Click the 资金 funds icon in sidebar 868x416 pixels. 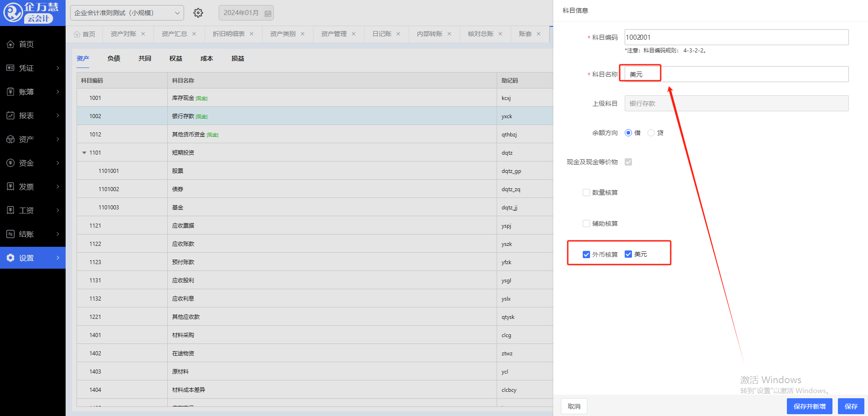10,163
